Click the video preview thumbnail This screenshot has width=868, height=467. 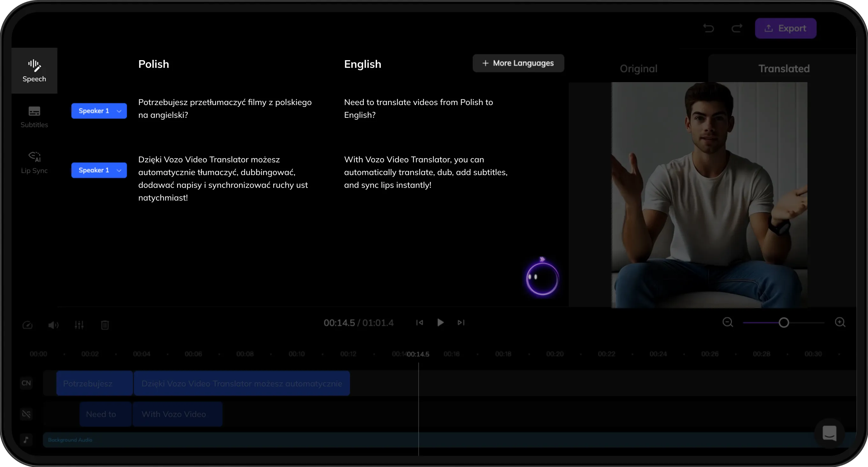(709, 195)
